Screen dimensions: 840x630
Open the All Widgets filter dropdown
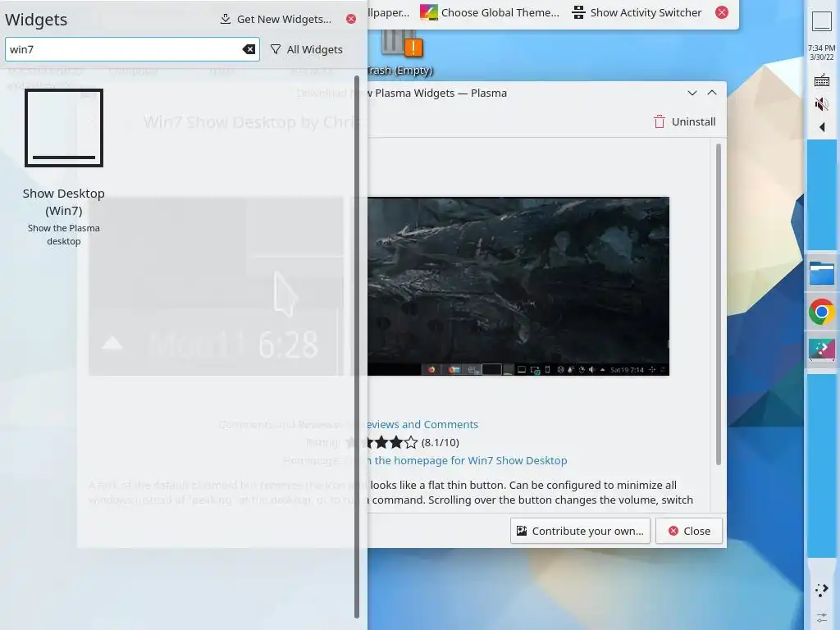click(x=307, y=49)
